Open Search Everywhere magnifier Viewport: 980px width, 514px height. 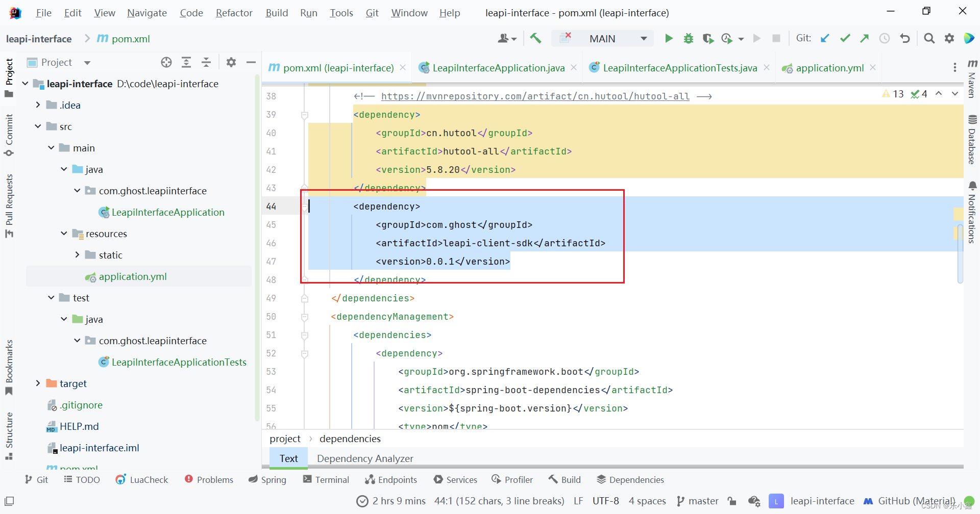929,38
